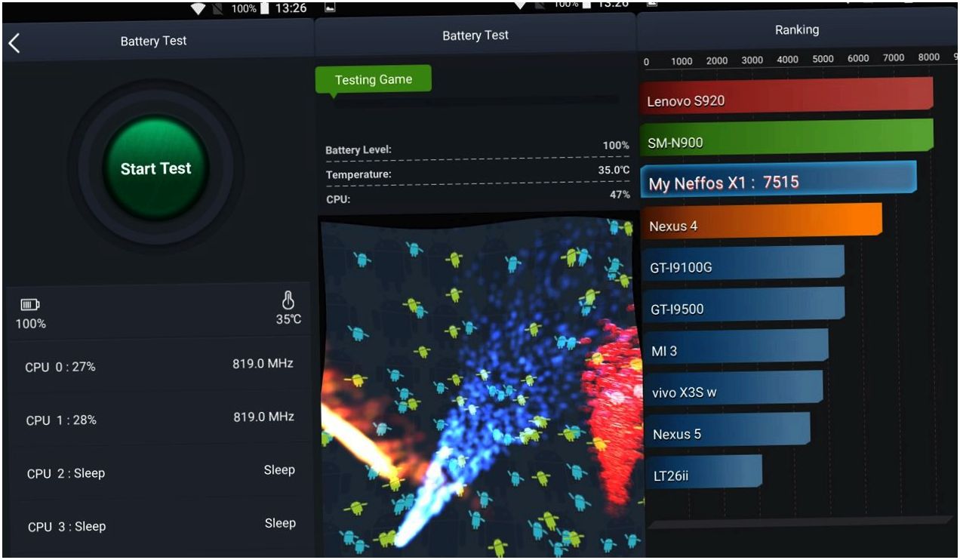The image size is (960, 560).
Task: Select the GT-I9100G ranking bar
Action: [743, 263]
